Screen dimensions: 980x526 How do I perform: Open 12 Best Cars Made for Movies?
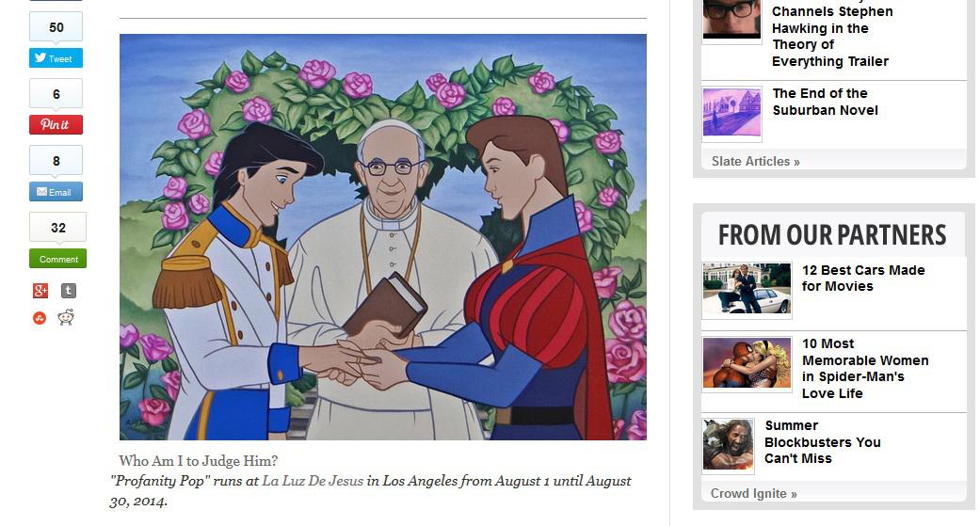click(x=863, y=278)
